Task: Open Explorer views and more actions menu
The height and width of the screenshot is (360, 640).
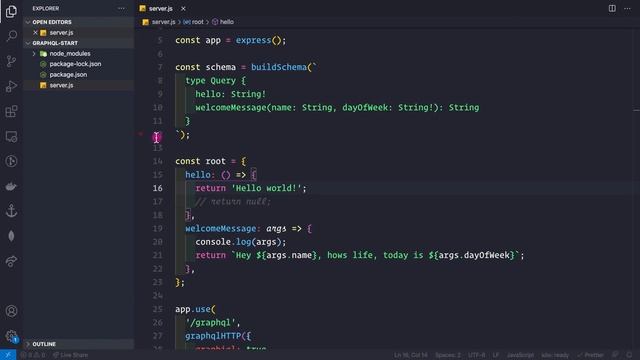Action: click(121, 8)
